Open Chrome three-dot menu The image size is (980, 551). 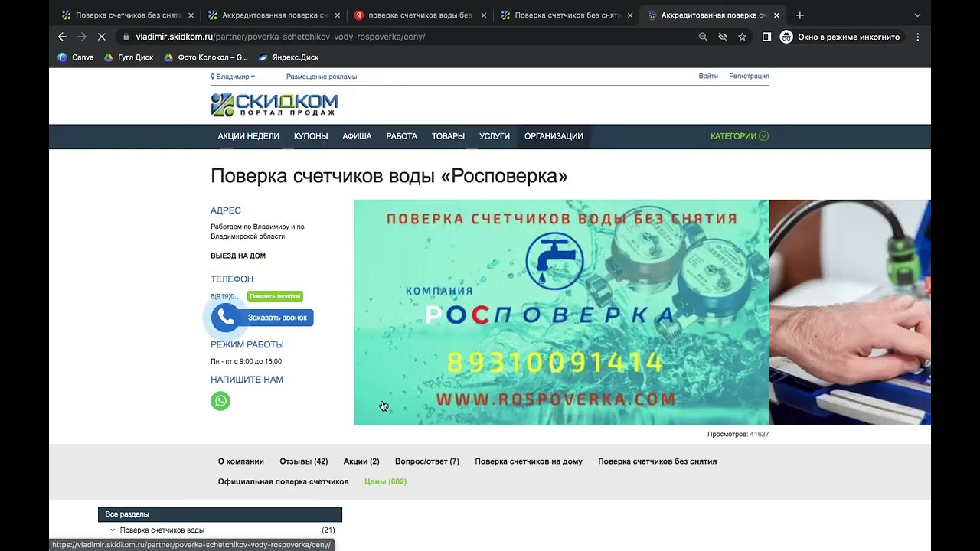click(x=917, y=37)
